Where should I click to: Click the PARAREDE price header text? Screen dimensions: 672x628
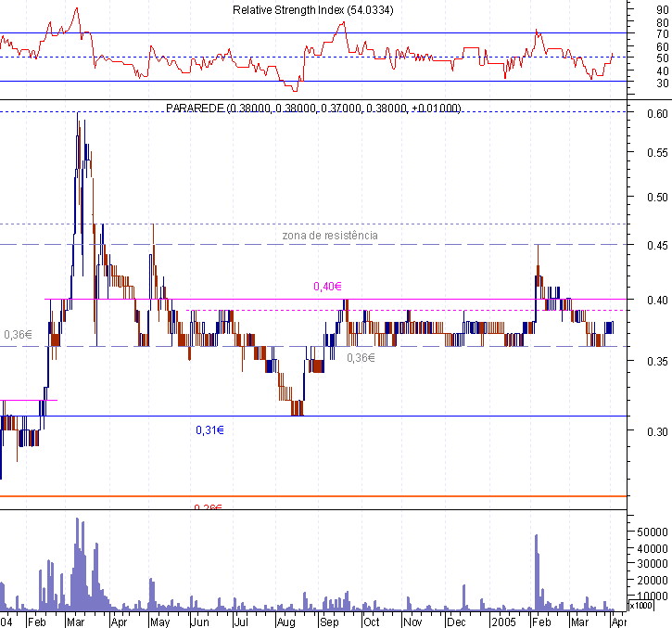pos(313,109)
